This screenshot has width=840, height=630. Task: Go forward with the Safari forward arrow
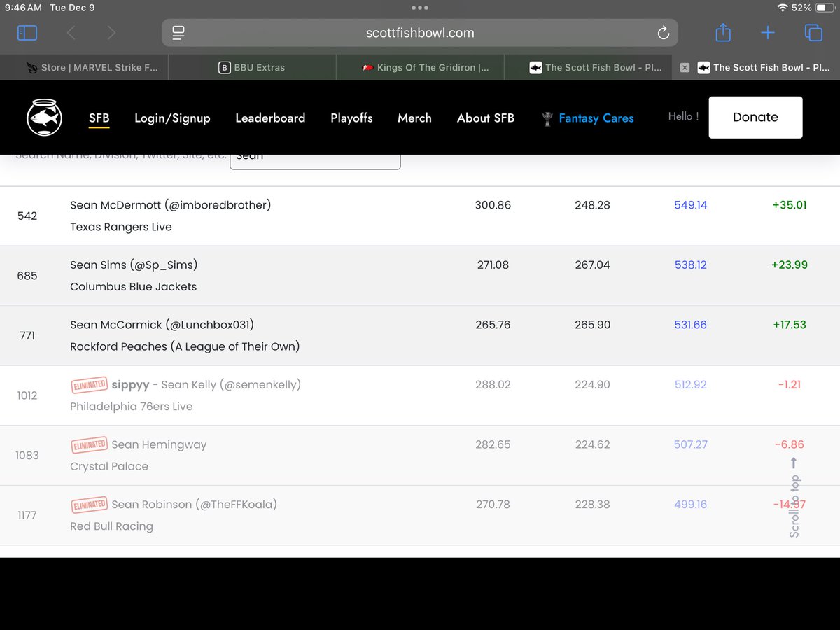(111, 33)
